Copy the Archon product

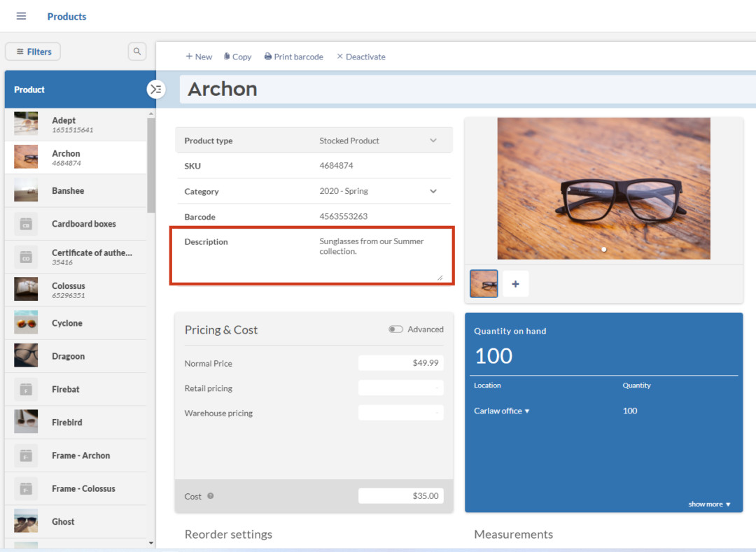click(237, 56)
